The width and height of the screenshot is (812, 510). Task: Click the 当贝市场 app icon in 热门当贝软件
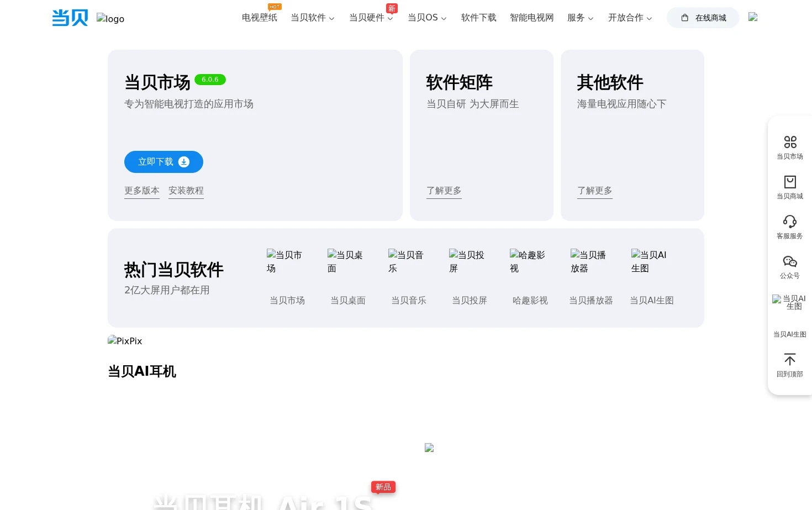(287, 261)
